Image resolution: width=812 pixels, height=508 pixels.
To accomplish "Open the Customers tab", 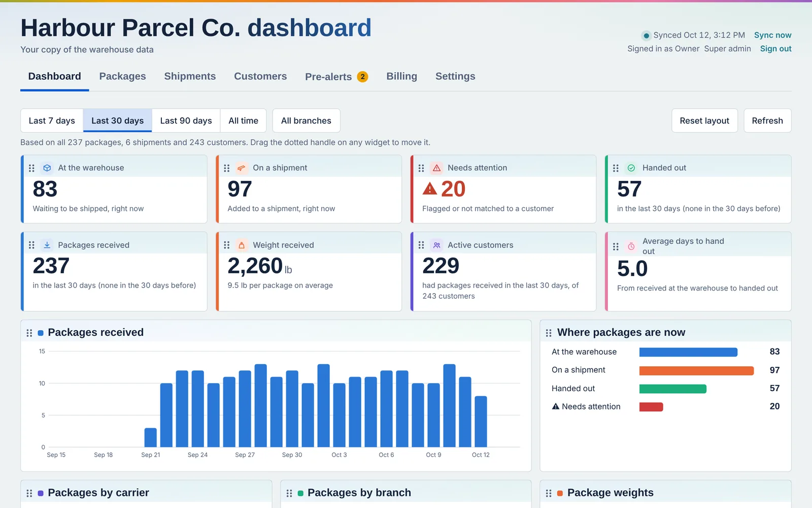I will coord(260,76).
